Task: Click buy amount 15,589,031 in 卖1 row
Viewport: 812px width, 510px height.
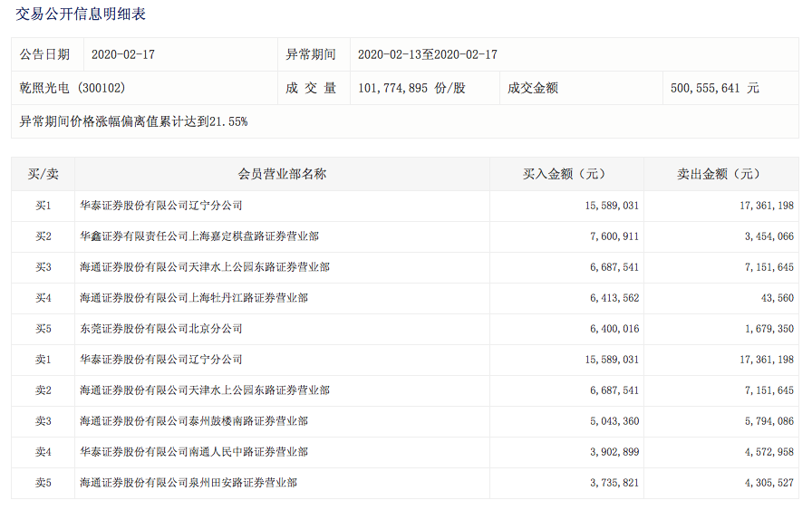Action: (612, 360)
